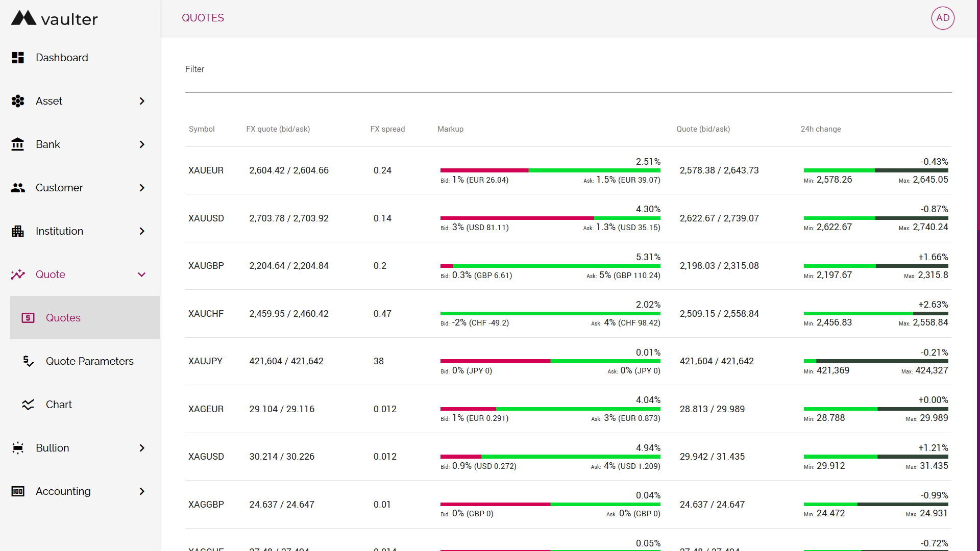Select the XAGUSD symbol cell

click(x=206, y=457)
